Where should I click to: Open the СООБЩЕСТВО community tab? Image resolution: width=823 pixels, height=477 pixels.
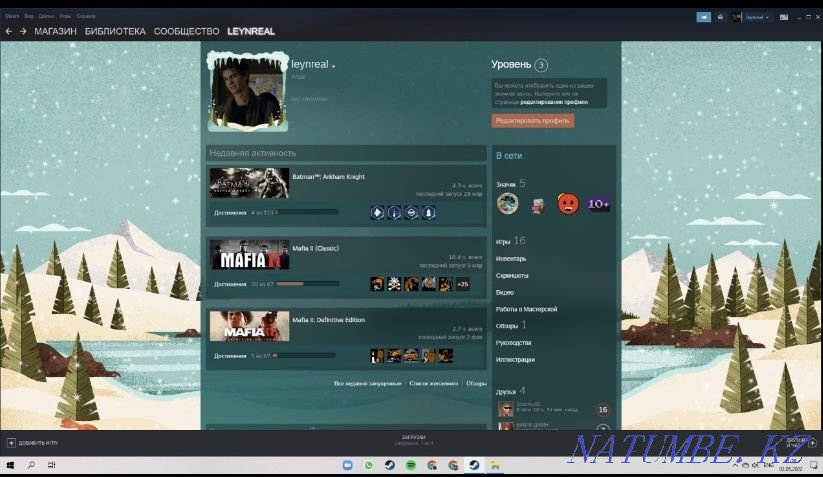pyautogui.click(x=186, y=31)
